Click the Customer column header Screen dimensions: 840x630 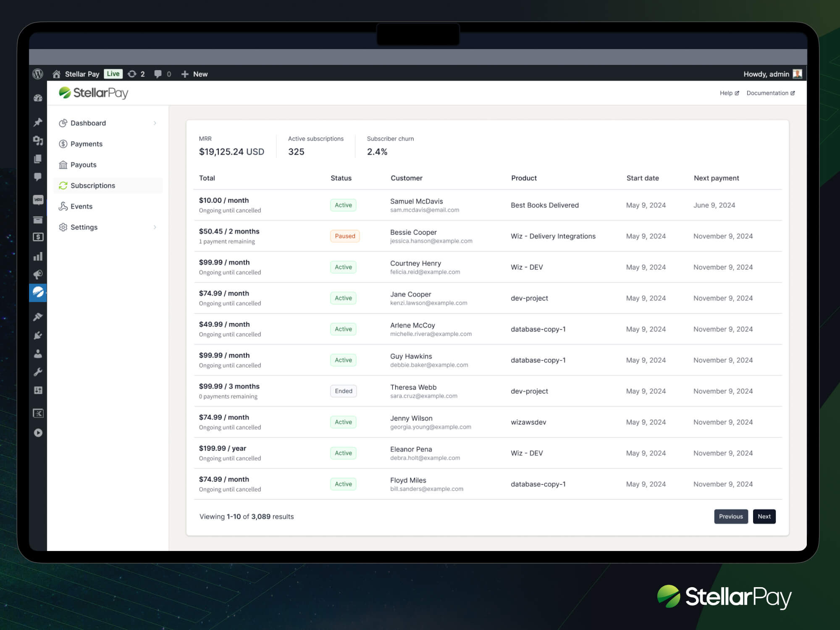click(x=407, y=178)
